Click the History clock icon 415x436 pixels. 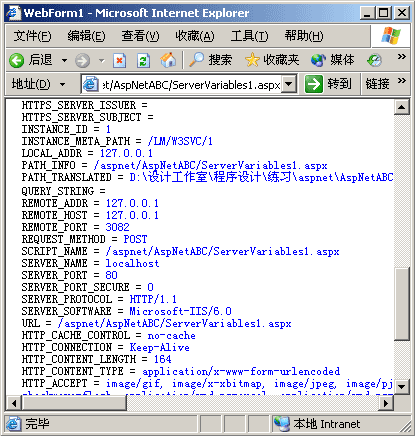pos(374,60)
